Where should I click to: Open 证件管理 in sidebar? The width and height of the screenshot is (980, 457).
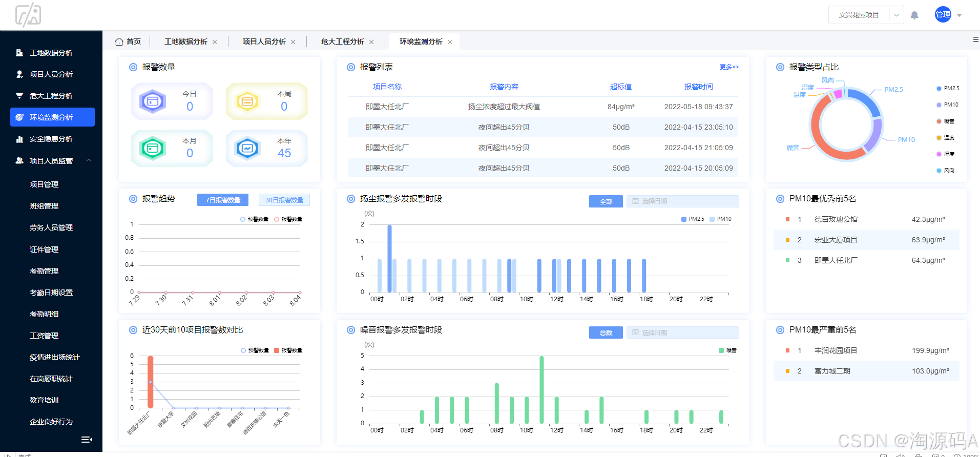(44, 250)
